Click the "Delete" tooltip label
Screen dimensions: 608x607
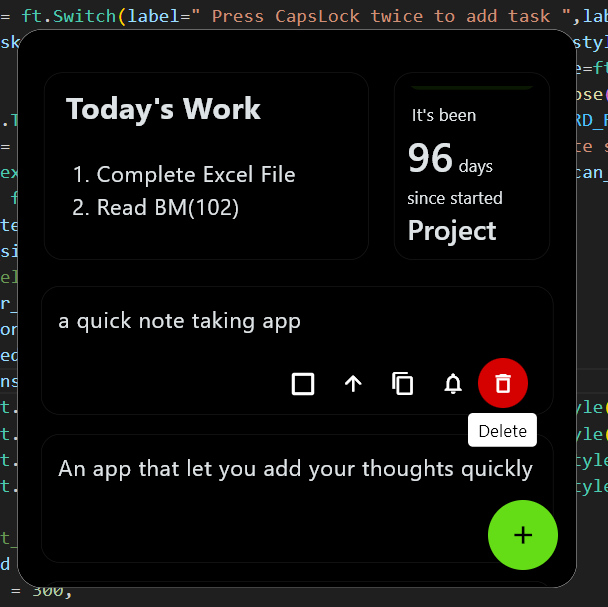pyautogui.click(x=502, y=431)
